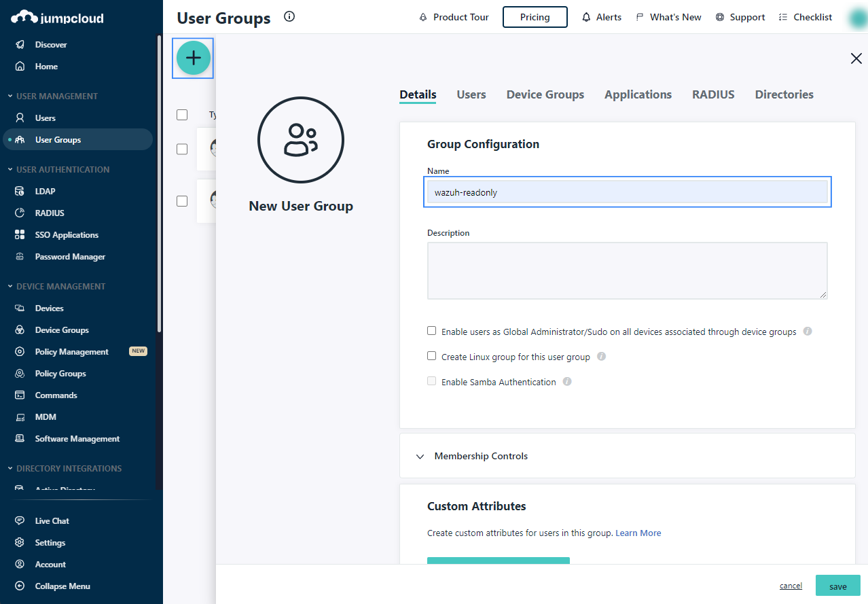
Task: Expand the Membership Controls section
Action: pos(420,457)
